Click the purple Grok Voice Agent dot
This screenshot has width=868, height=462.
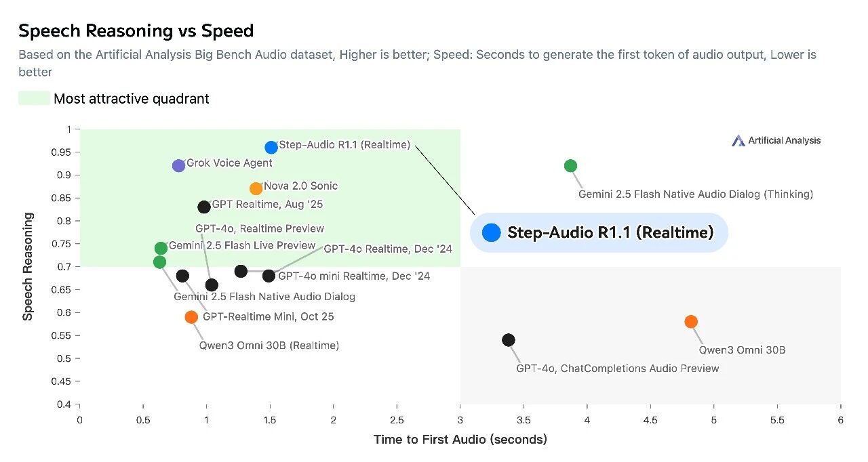[x=178, y=166]
